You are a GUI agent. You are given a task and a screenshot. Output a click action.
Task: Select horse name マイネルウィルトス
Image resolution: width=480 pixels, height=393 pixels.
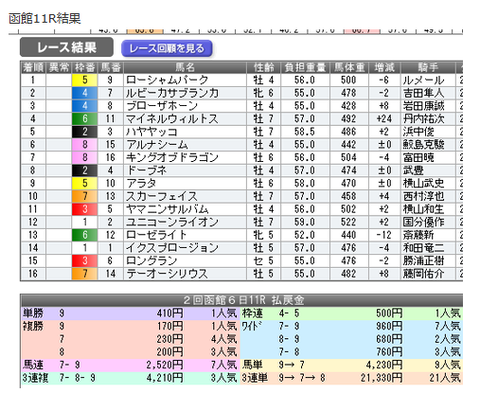pos(172,119)
